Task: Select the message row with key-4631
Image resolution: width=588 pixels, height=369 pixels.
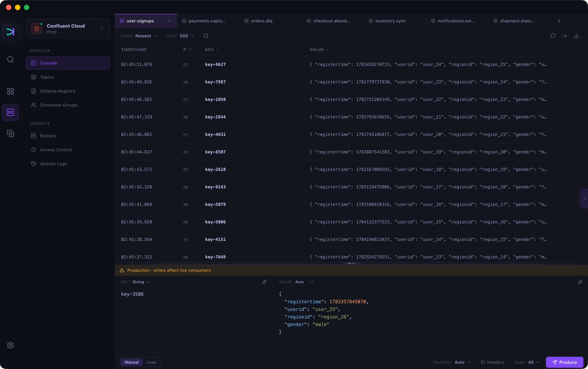Action: click(351, 134)
